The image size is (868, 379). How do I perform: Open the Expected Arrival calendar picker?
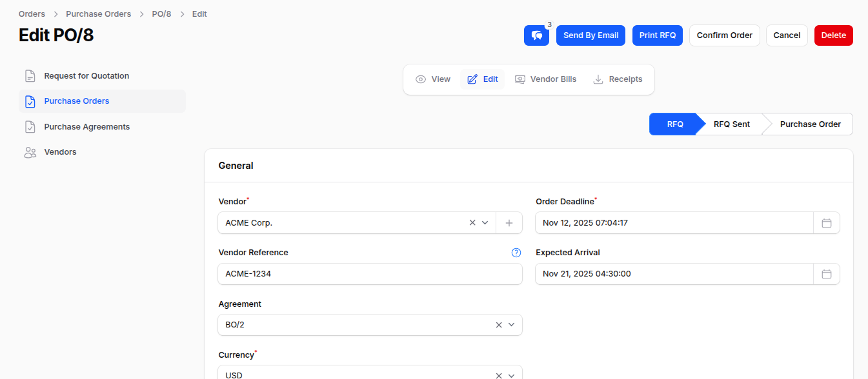827,274
